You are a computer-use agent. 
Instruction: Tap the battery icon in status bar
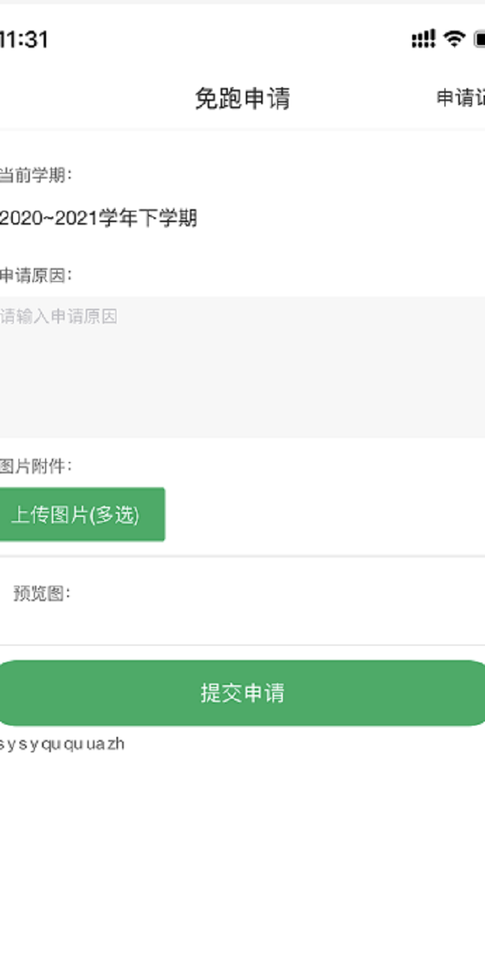point(479,38)
